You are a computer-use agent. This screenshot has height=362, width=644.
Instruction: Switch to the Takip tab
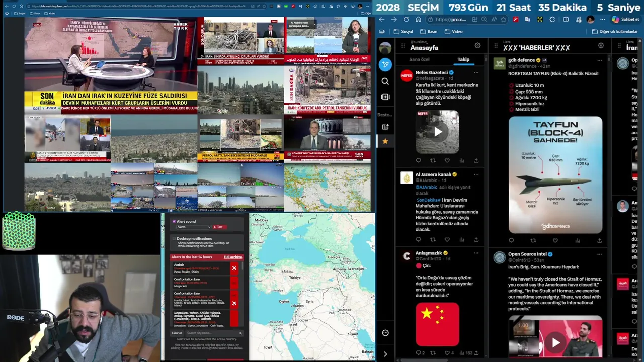pos(463,59)
